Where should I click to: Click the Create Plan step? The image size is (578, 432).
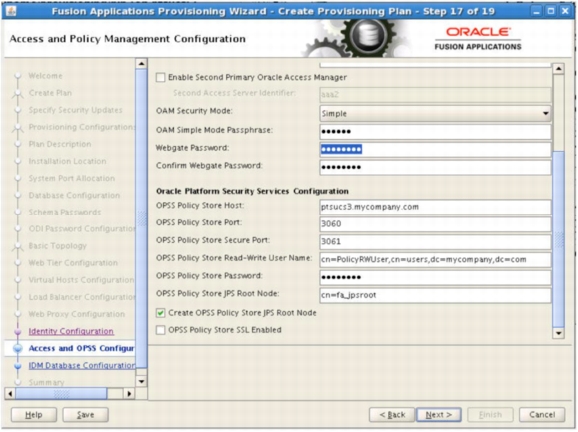[51, 93]
